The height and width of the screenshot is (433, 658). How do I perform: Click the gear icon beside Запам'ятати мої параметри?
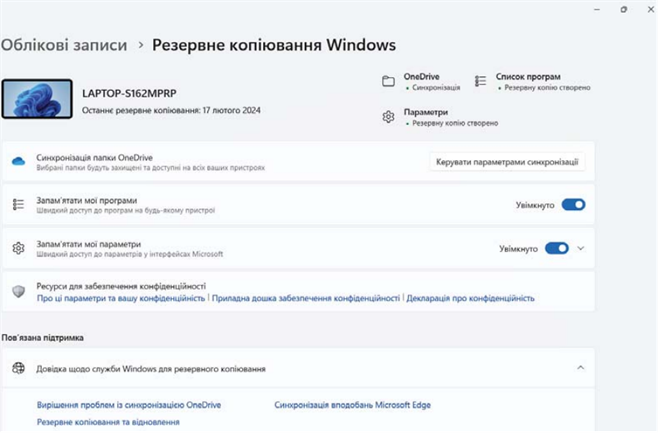click(18, 248)
